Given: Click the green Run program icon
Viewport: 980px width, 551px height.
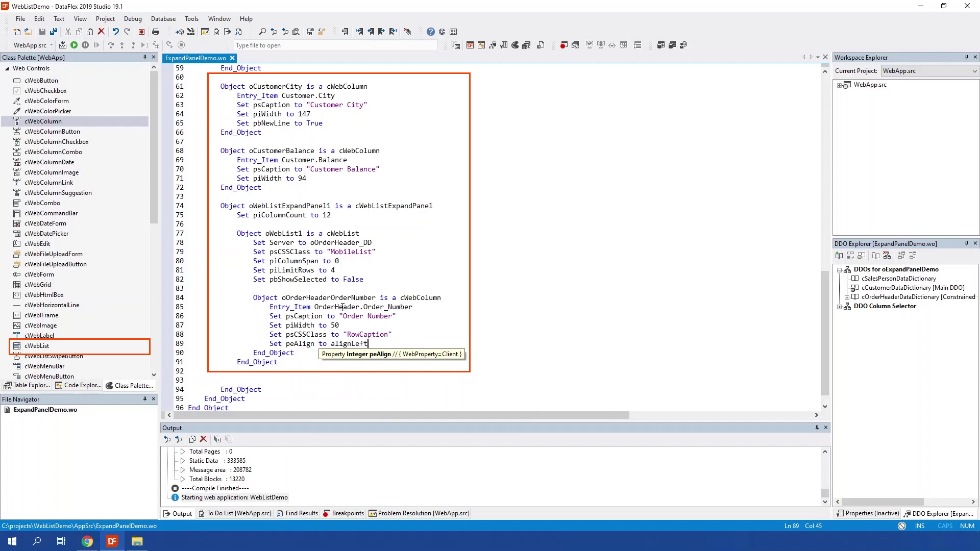Looking at the screenshot, I should (x=74, y=45).
